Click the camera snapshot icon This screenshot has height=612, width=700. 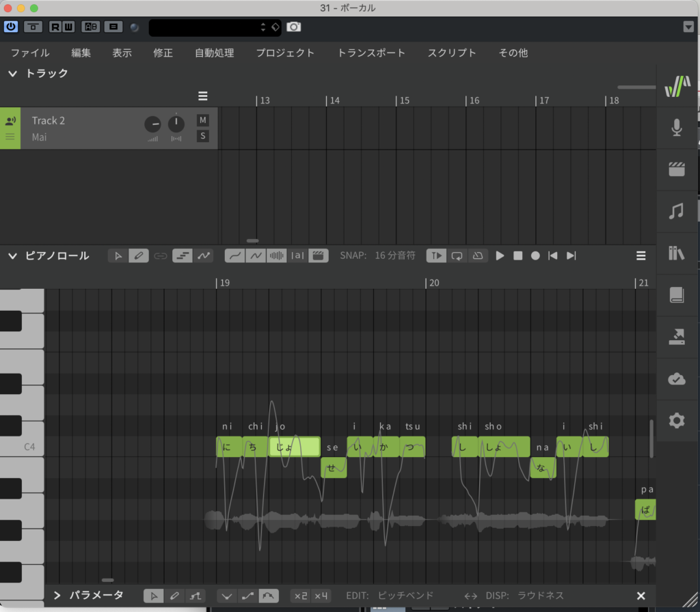point(293,27)
